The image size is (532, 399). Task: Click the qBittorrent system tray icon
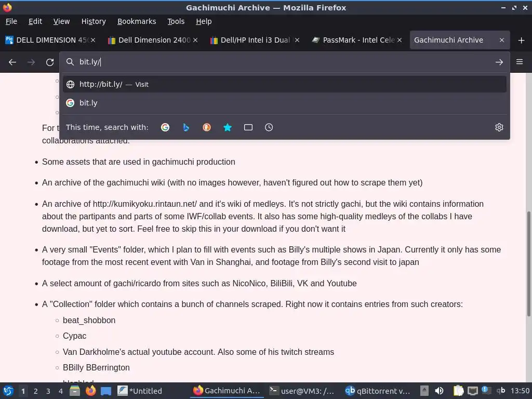click(501, 391)
